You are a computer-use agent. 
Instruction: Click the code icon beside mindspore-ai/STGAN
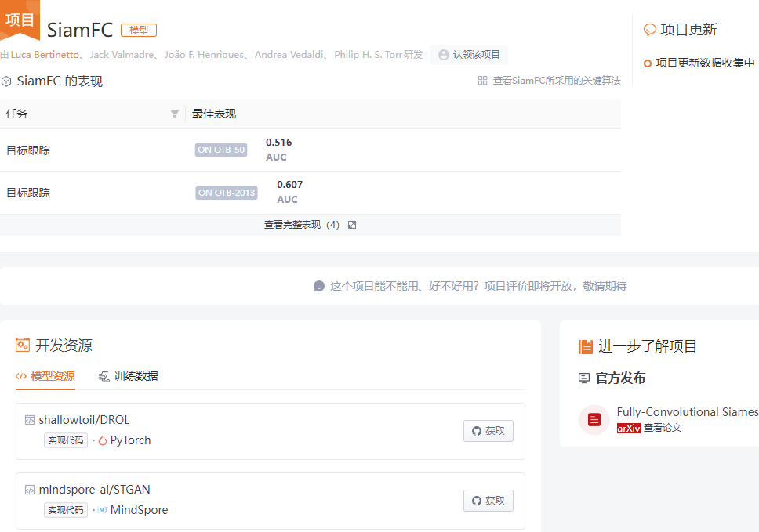pos(30,490)
